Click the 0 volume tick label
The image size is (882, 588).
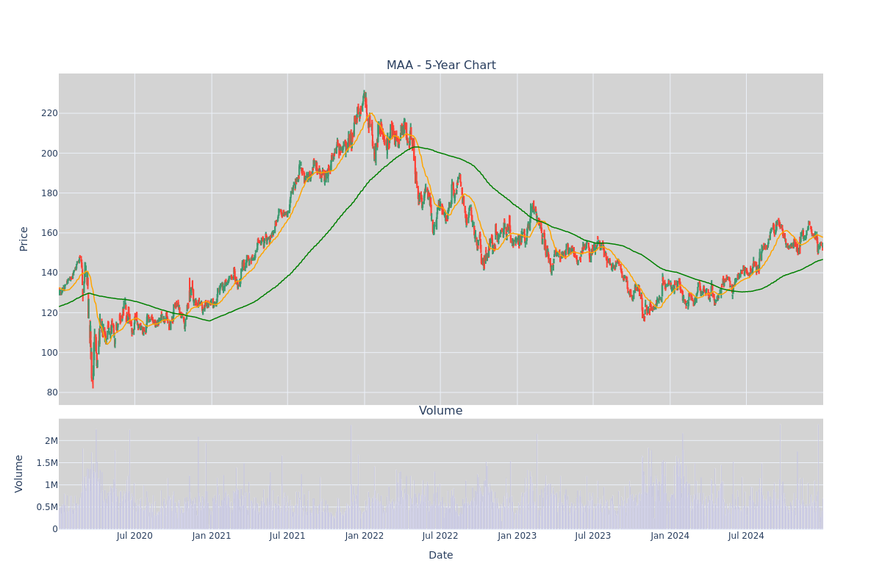click(55, 528)
